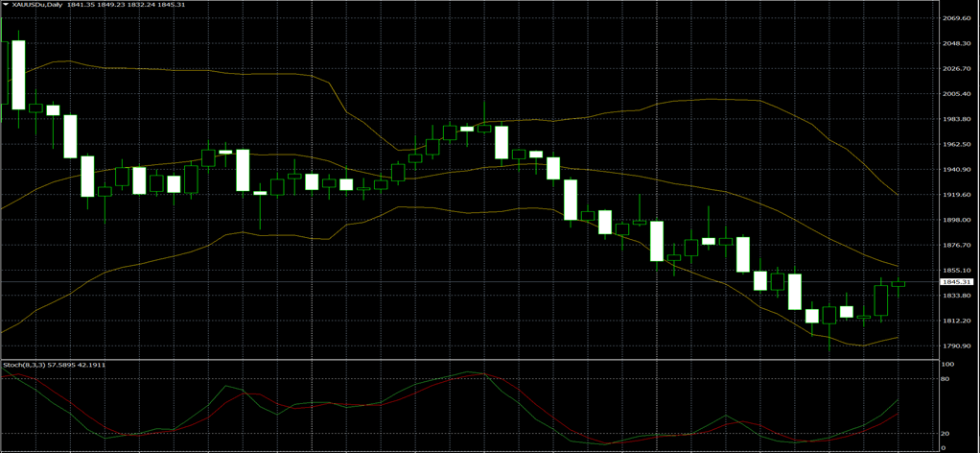This screenshot has height=453, width=980.
Task: Select the rightmost latest candlestick
Action: tap(898, 282)
